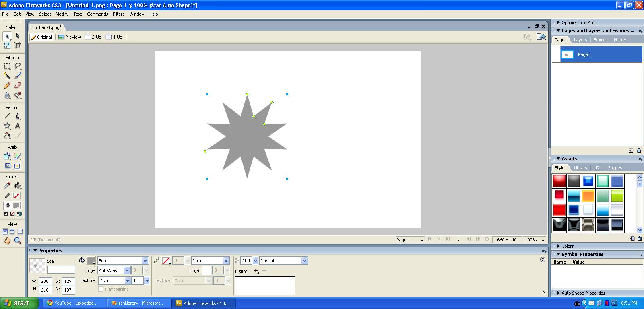Select the Slice tool
The height and width of the screenshot is (309, 644).
coord(17,156)
